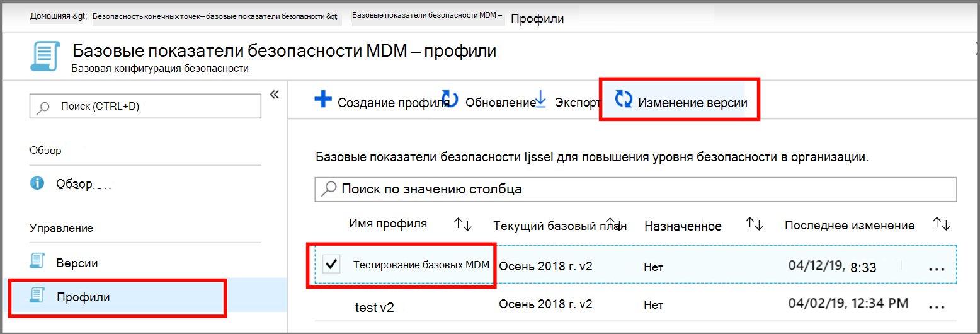Click the 04/12/19, 8:33 date cell
The image size is (980, 334).
(x=832, y=266)
